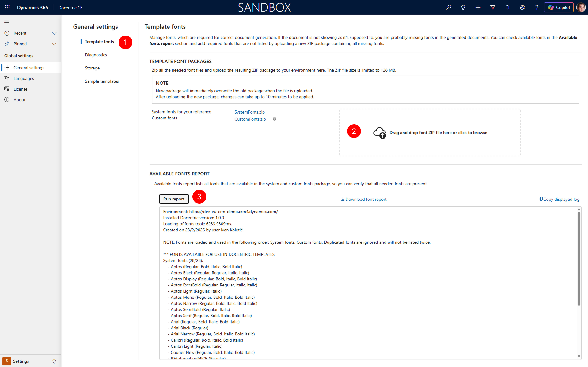Open the Settings area switcher arrows
This screenshot has height=367, width=588.
[x=54, y=361]
